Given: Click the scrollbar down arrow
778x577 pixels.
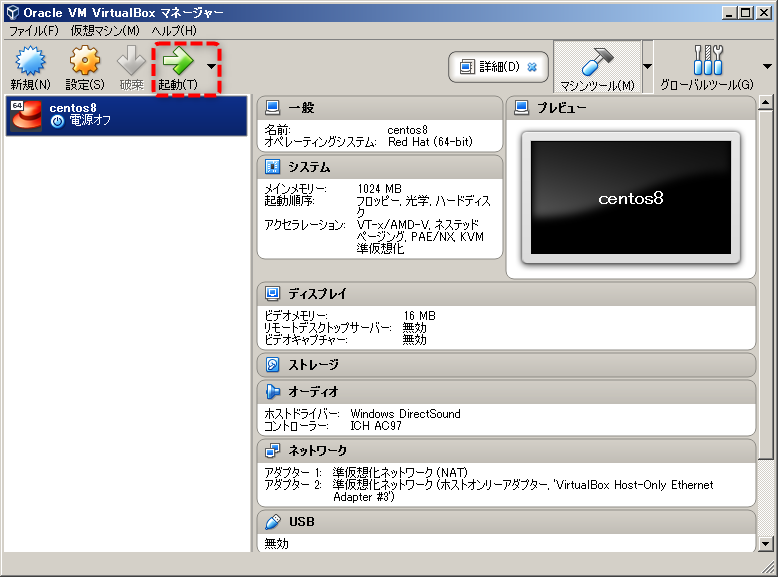Looking at the screenshot, I should tap(765, 544).
